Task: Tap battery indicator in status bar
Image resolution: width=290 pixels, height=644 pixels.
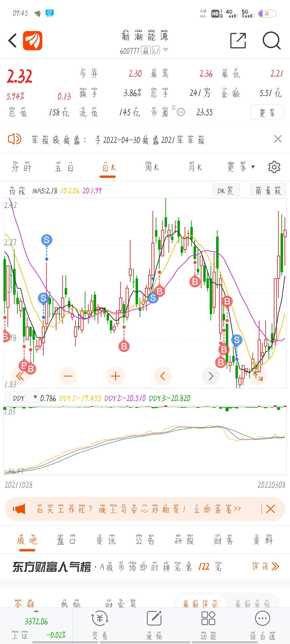Action: pos(267,13)
